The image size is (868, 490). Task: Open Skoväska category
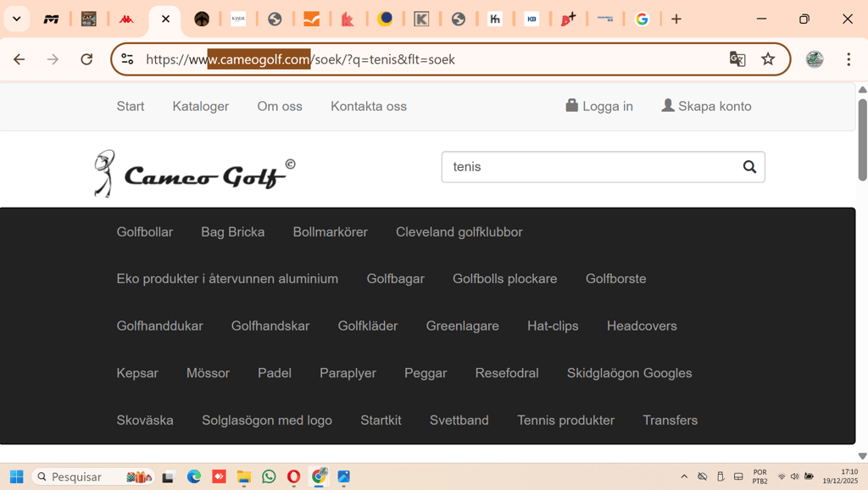pyautogui.click(x=144, y=420)
